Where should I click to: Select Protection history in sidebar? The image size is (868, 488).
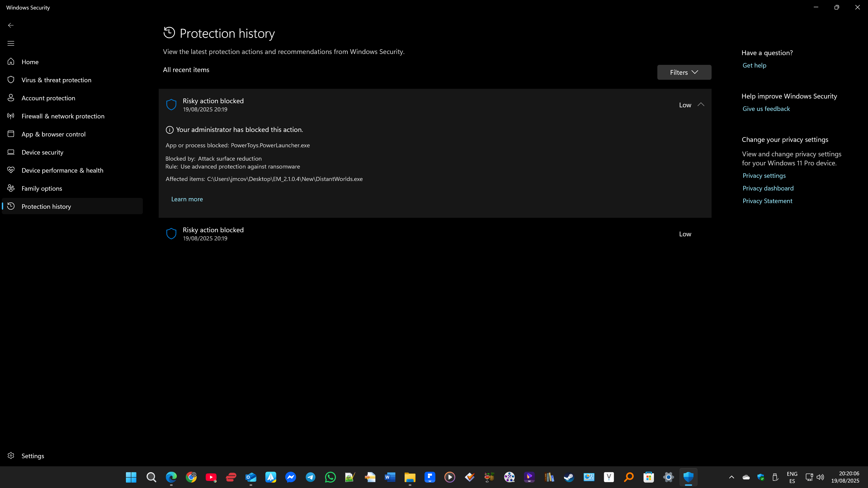coord(72,206)
